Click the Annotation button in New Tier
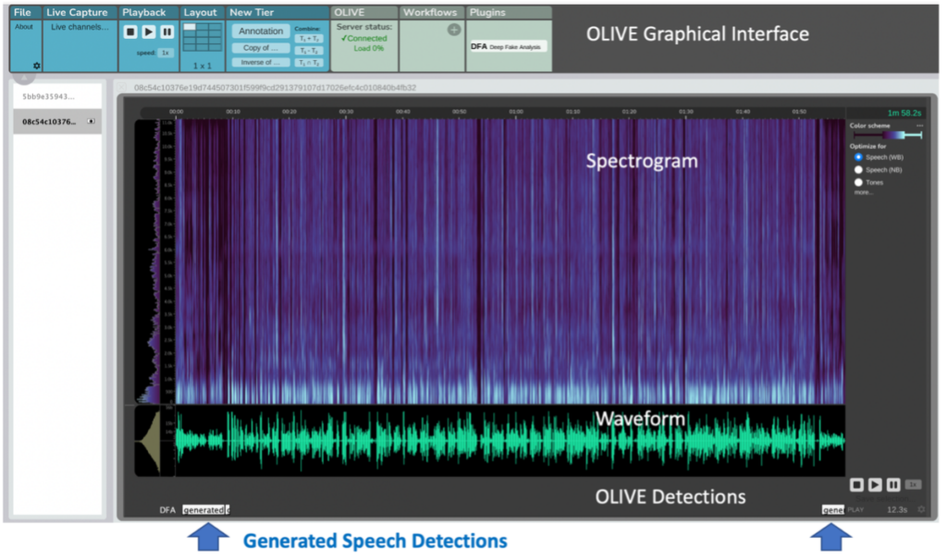This screenshot has height=560, width=947. click(261, 31)
